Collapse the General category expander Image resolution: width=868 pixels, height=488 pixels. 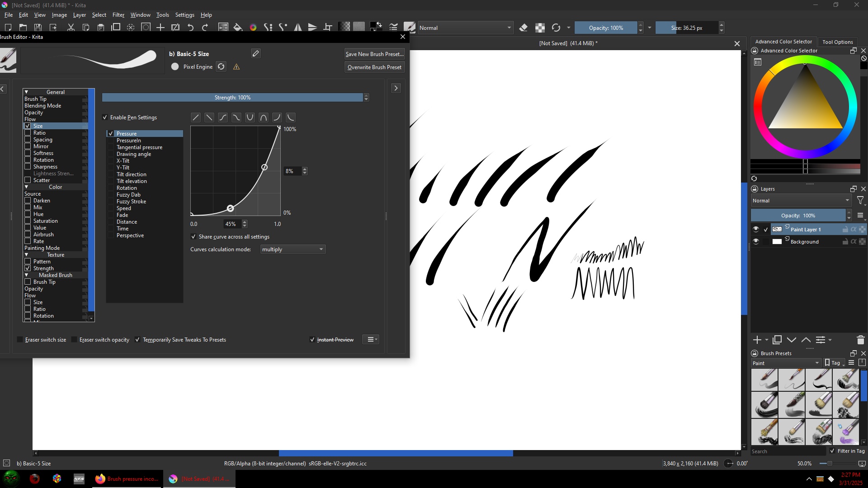coord(26,92)
